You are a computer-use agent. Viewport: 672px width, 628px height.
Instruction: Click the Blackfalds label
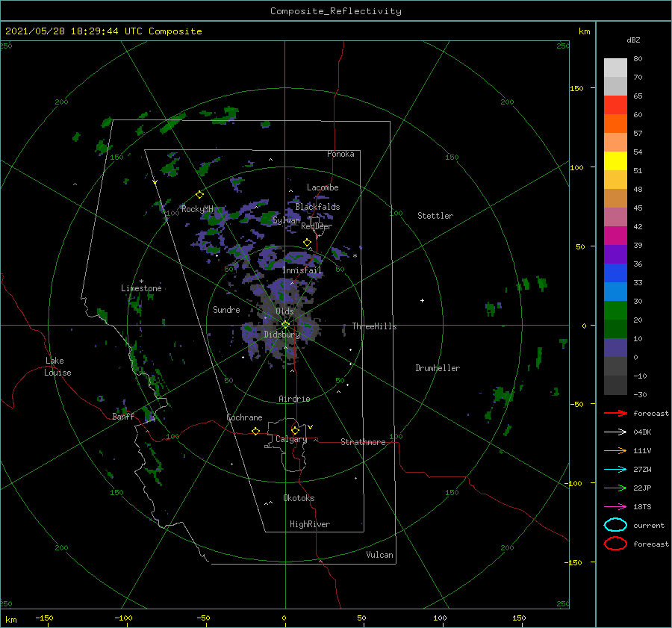[x=317, y=207]
